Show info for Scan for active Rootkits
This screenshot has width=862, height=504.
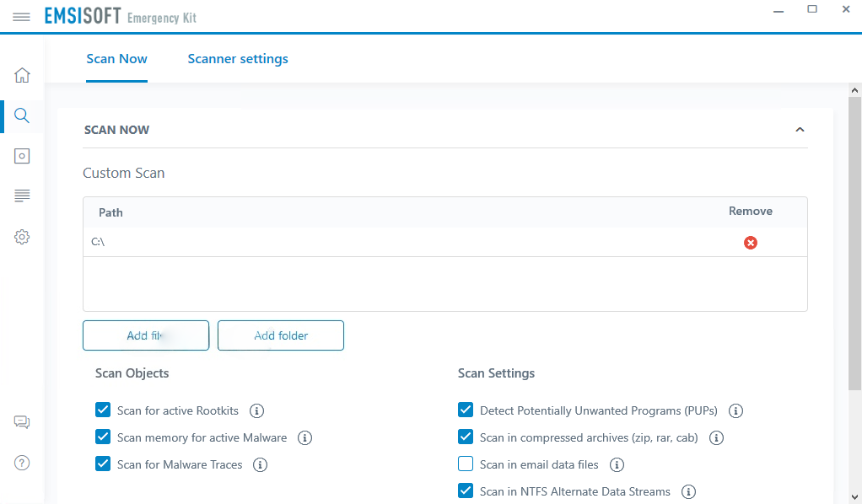point(256,410)
